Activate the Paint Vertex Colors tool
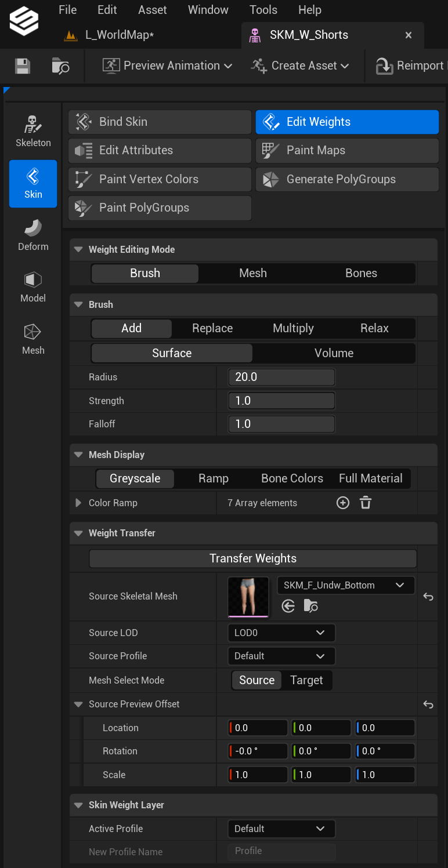This screenshot has width=448, height=868. (160, 179)
